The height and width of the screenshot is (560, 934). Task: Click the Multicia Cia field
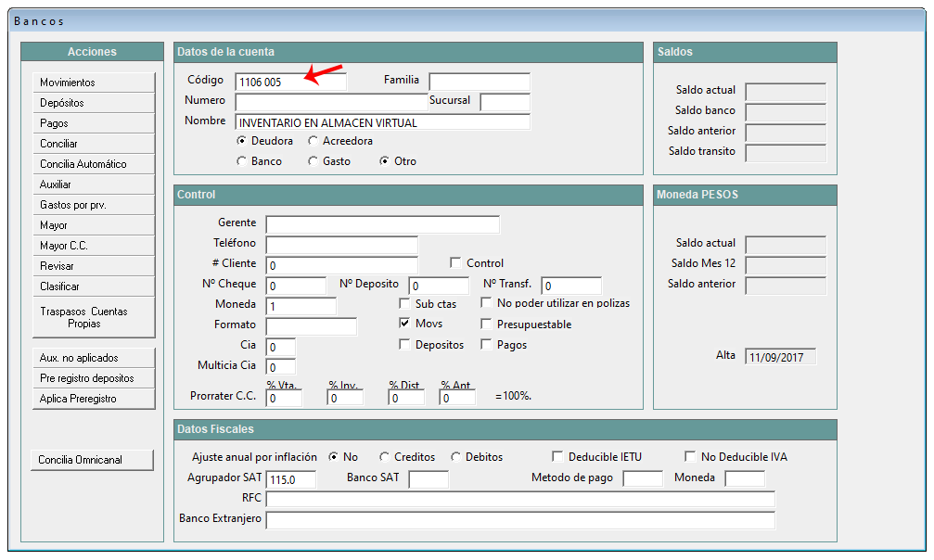tap(280, 367)
